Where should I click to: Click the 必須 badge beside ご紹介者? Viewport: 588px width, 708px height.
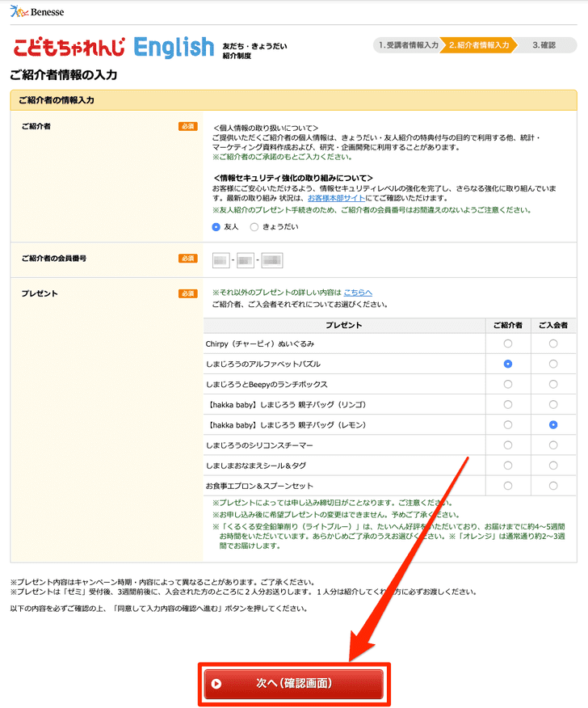(187, 127)
